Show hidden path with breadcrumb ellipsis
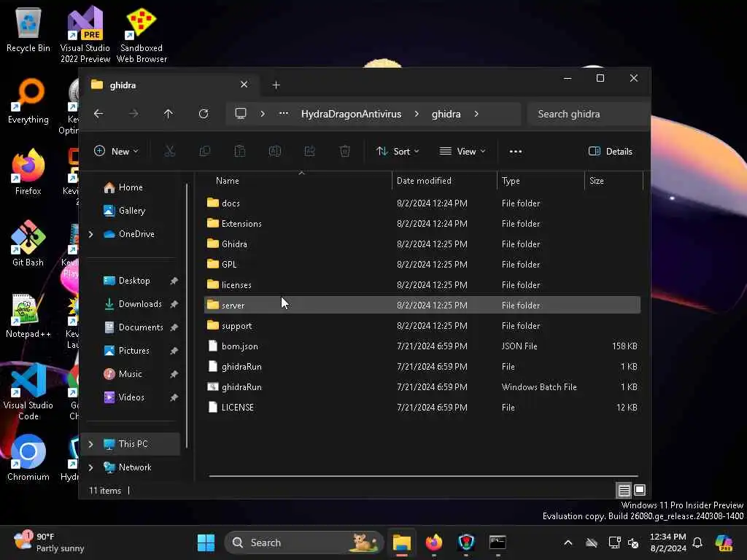The width and height of the screenshot is (747, 560). [284, 114]
